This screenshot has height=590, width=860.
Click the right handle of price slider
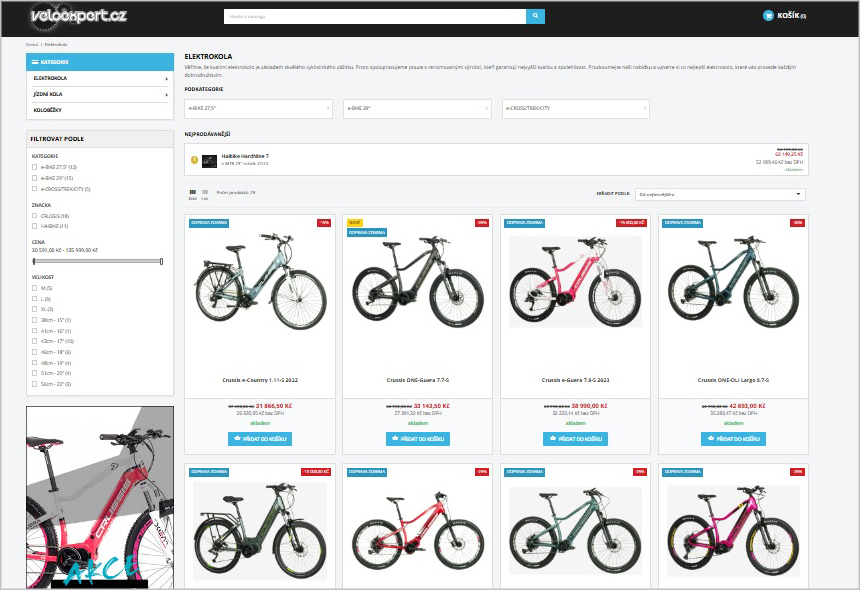(x=161, y=262)
